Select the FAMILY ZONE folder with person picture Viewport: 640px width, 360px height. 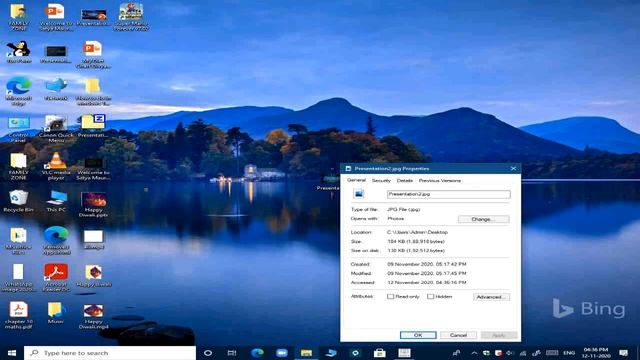[18, 17]
